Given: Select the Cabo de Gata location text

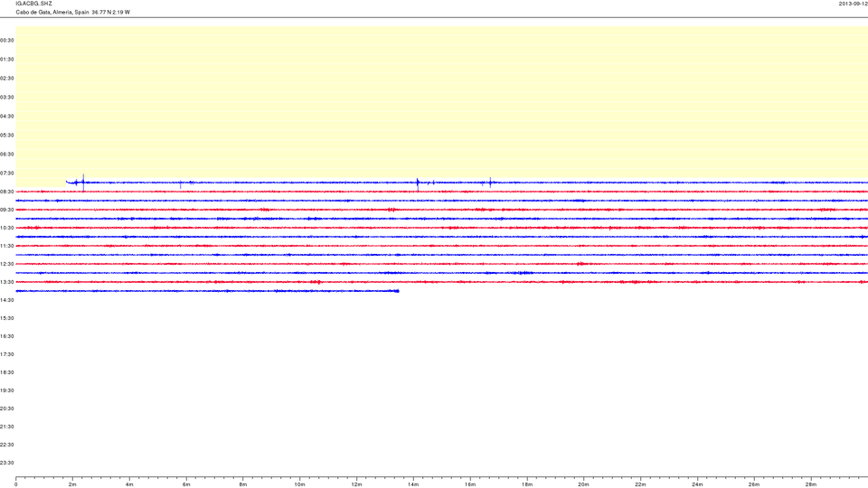Looking at the screenshot, I should coord(73,12).
